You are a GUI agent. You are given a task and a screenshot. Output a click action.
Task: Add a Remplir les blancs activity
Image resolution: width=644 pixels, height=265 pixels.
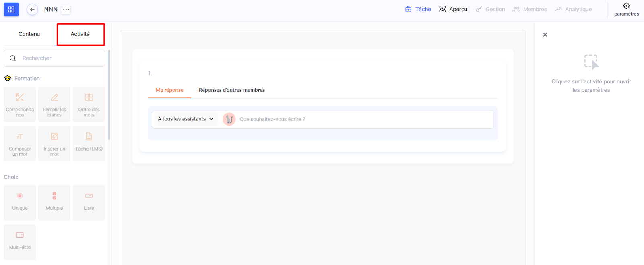pos(54,104)
